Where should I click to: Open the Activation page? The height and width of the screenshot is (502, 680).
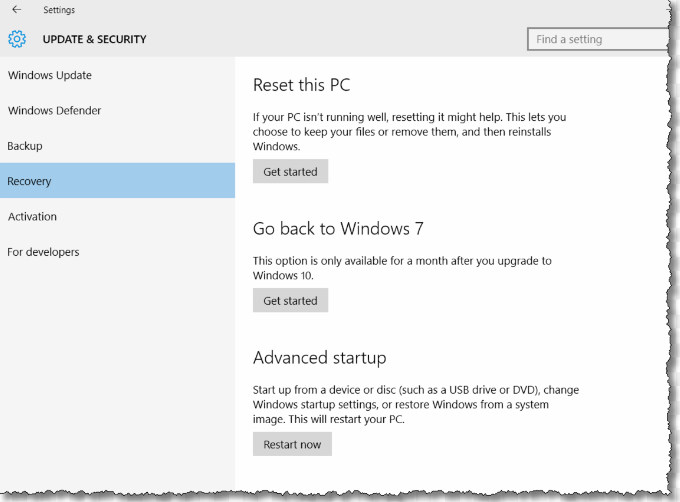pos(32,217)
